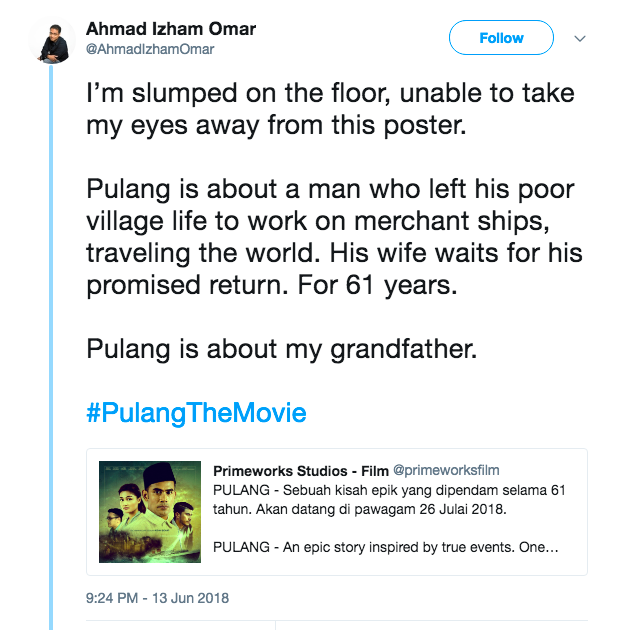
Task: View the Pulang movie poster thumbnail
Action: pos(150,511)
